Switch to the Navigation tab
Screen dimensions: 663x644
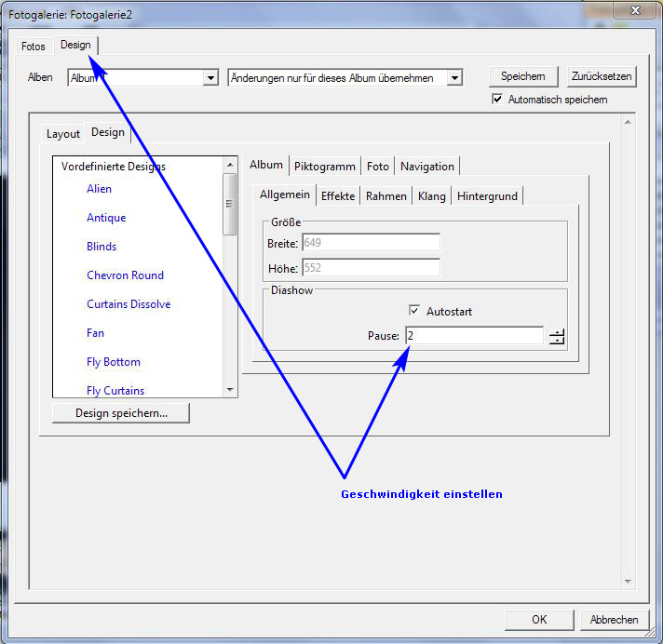coord(427,167)
